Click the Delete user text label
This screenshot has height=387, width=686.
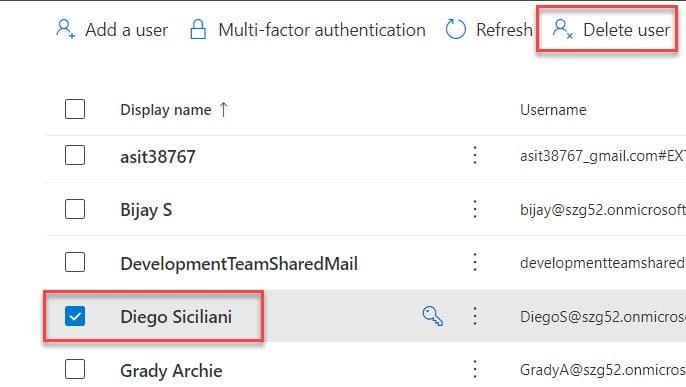(626, 30)
